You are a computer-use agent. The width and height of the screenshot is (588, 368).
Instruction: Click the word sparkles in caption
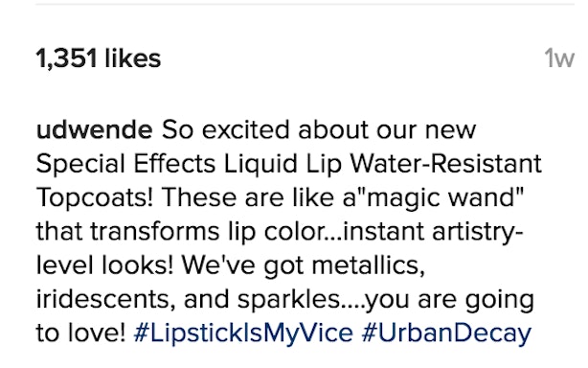pyautogui.click(x=289, y=299)
